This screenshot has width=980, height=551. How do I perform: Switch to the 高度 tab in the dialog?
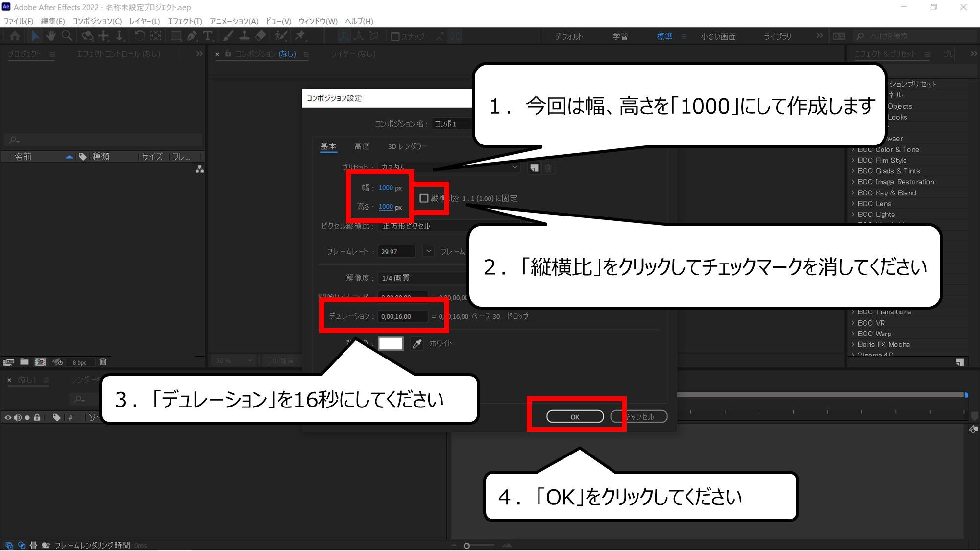pos(362,146)
